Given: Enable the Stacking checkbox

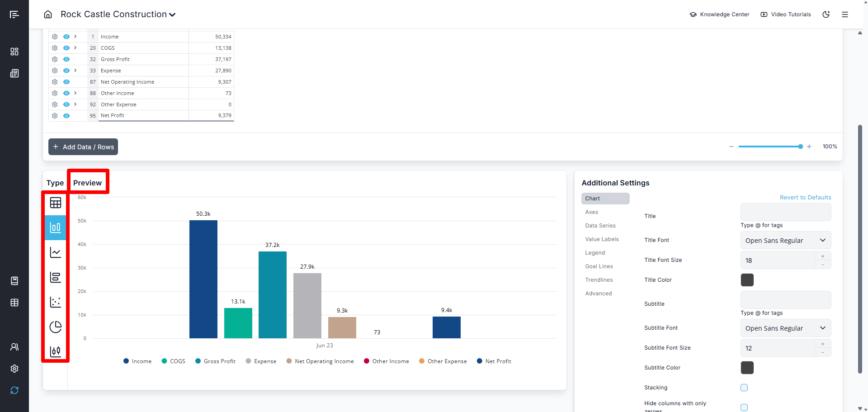Looking at the screenshot, I should [x=744, y=388].
